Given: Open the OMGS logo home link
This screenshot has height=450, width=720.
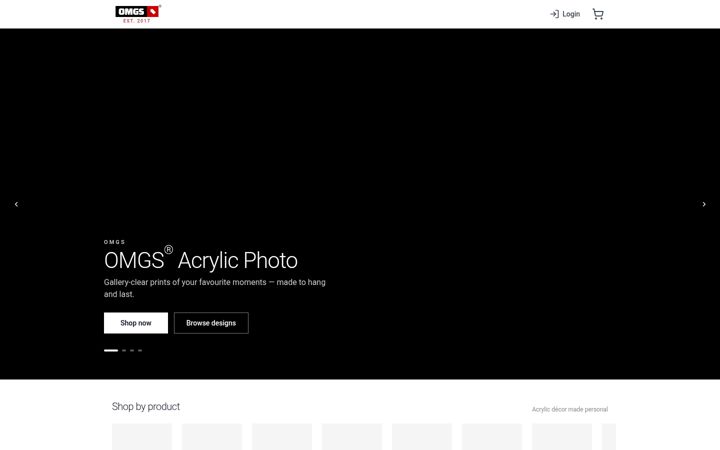Looking at the screenshot, I should [x=138, y=14].
